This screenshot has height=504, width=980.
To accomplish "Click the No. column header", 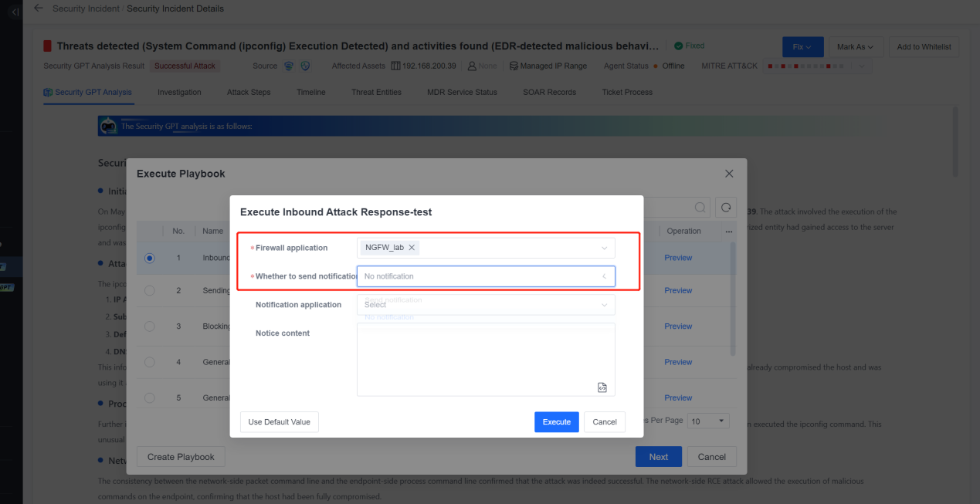I will pos(178,231).
